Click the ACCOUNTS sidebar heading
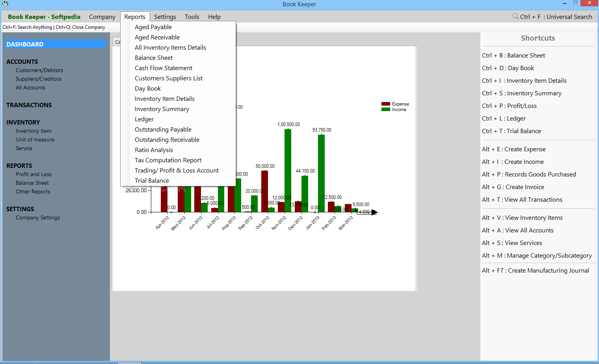Image resolution: width=599 pixels, height=364 pixels. (x=22, y=61)
